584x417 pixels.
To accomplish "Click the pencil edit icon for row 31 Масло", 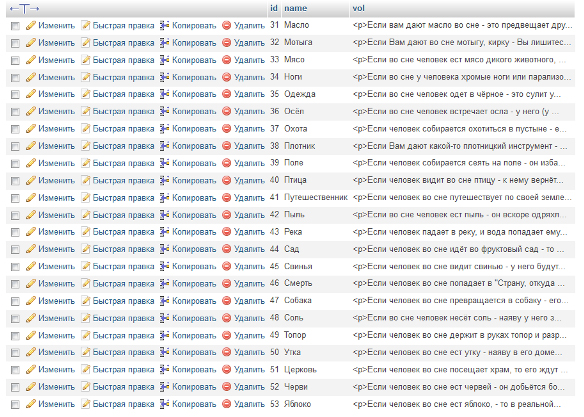I will 31,25.
